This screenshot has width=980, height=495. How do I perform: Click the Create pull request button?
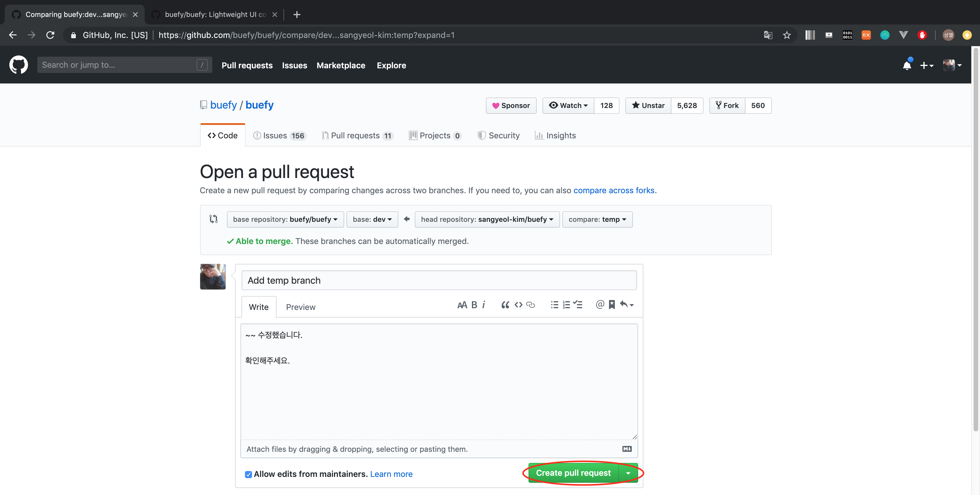pyautogui.click(x=573, y=473)
